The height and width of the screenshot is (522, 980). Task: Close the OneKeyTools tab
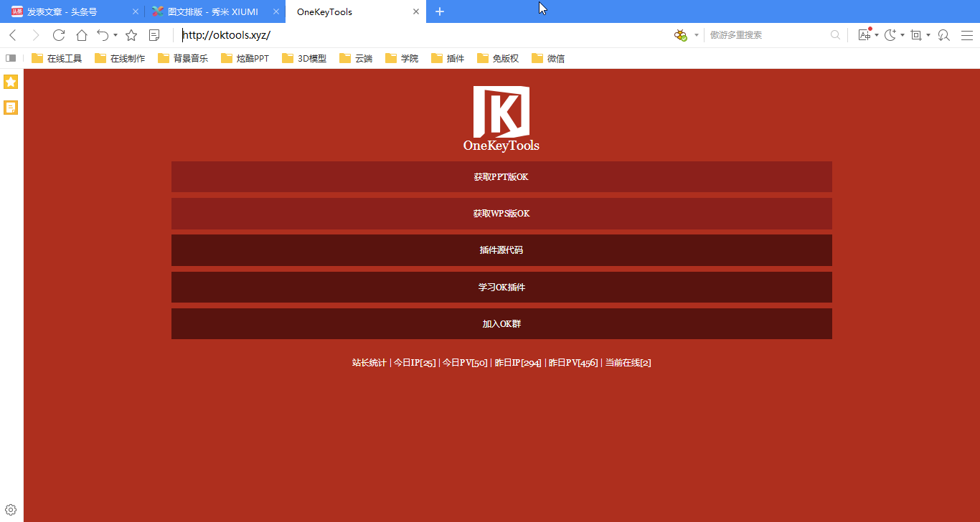pos(417,11)
